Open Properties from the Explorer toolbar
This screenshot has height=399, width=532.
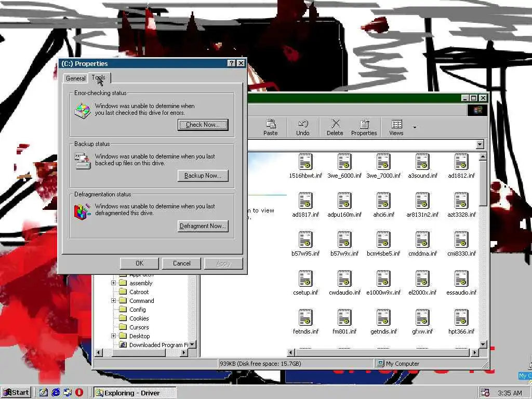(364, 128)
